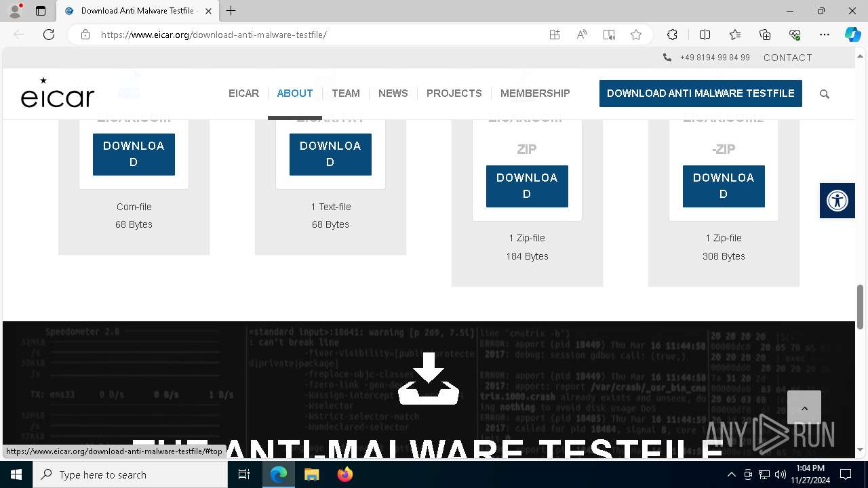Refresh the current page

pos(49,35)
